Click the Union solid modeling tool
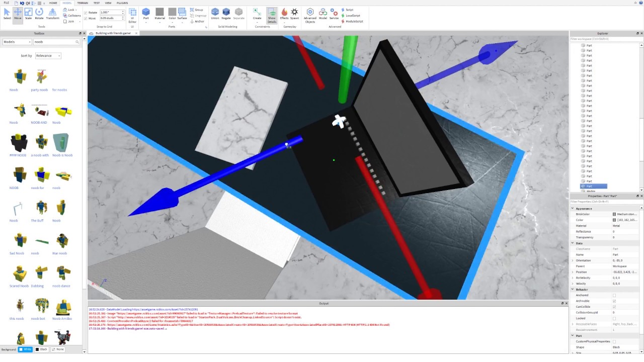644x362 pixels. (x=215, y=14)
